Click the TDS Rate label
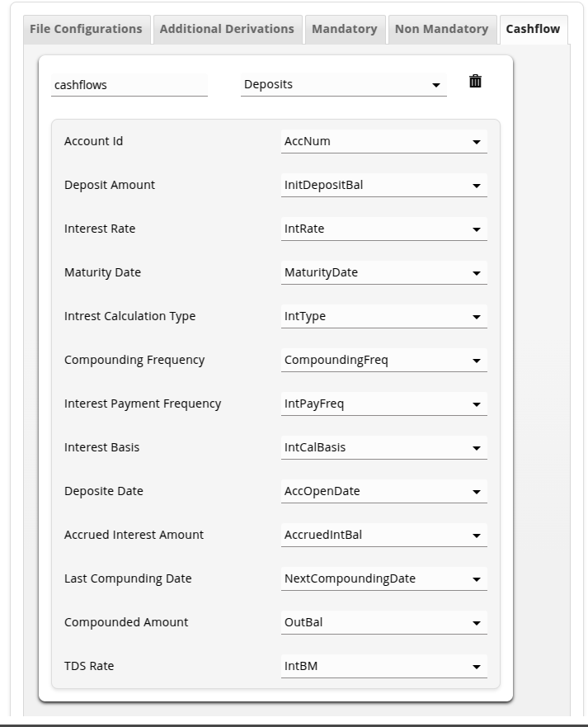 [89, 666]
